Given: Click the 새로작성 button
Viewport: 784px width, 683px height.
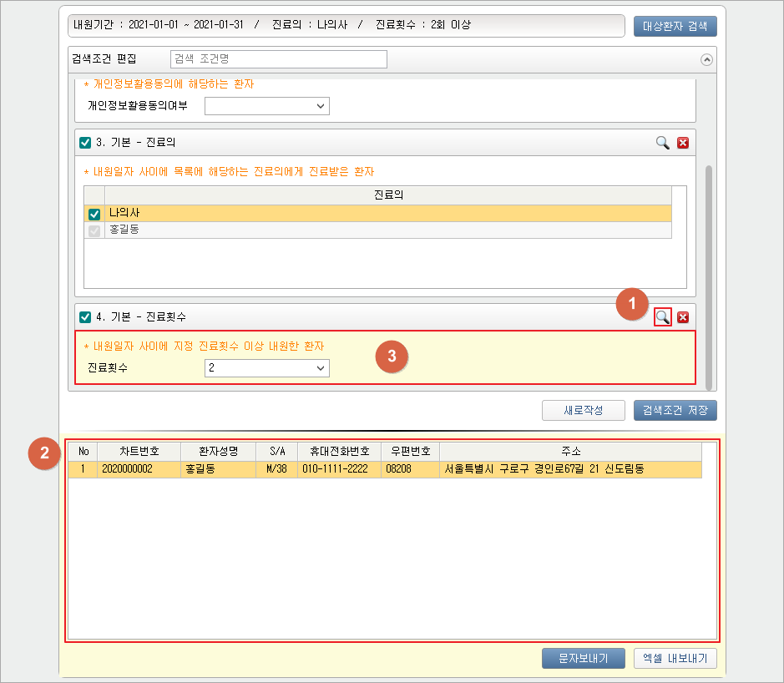Looking at the screenshot, I should pyautogui.click(x=583, y=411).
